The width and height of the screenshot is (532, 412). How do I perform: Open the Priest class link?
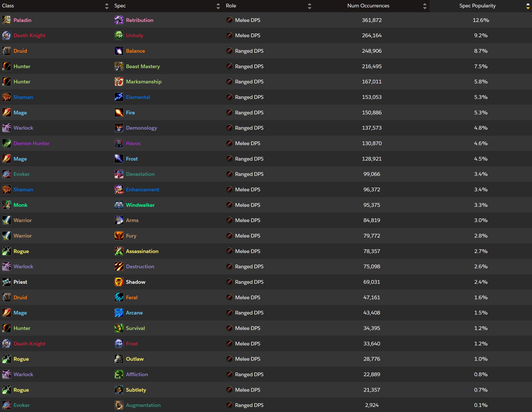pos(20,282)
